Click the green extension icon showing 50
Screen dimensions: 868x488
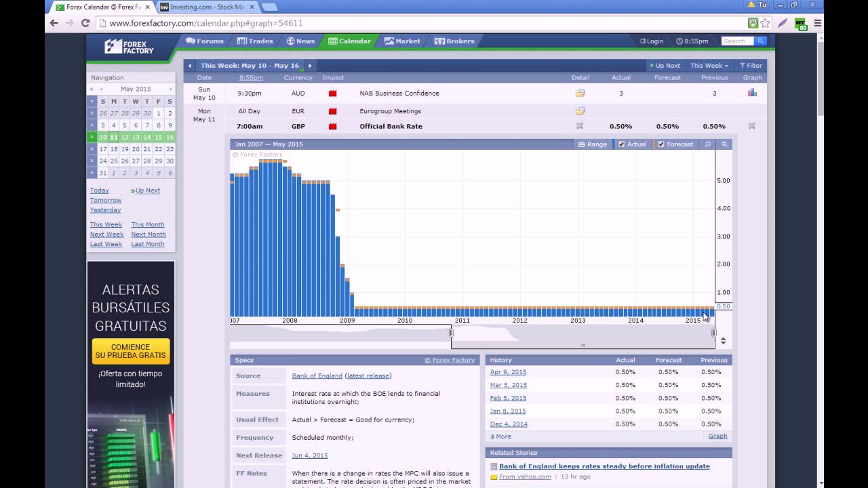(x=801, y=24)
